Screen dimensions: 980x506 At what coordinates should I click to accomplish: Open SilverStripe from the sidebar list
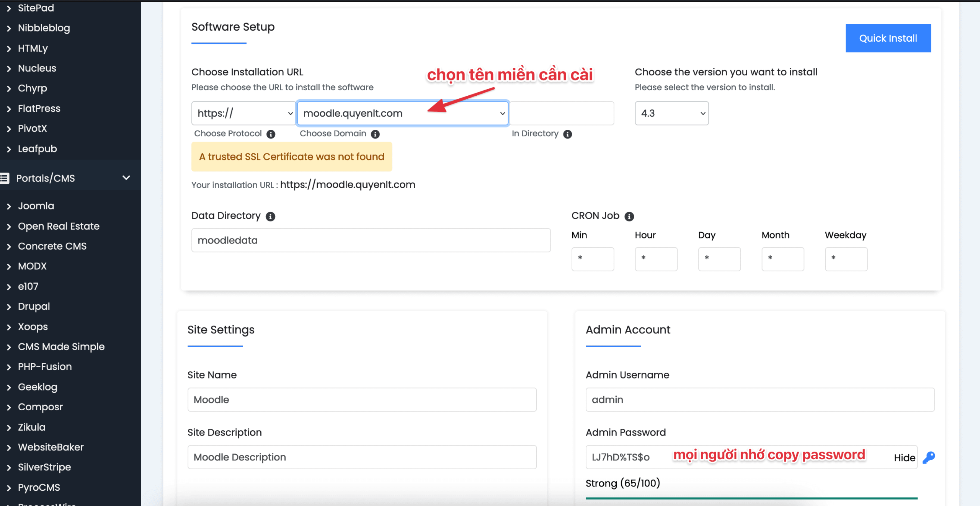(x=44, y=467)
